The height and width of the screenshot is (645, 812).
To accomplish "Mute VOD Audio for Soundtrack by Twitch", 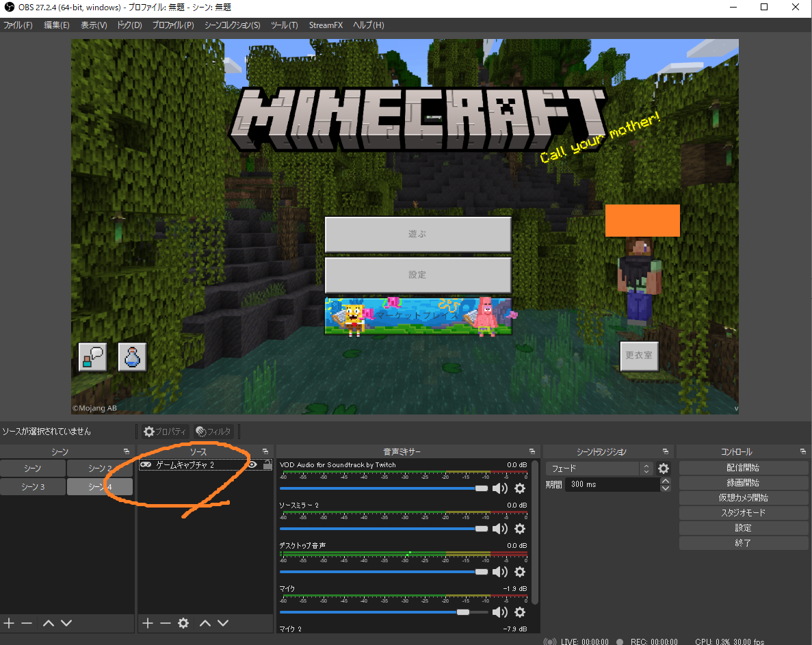I will tap(500, 488).
